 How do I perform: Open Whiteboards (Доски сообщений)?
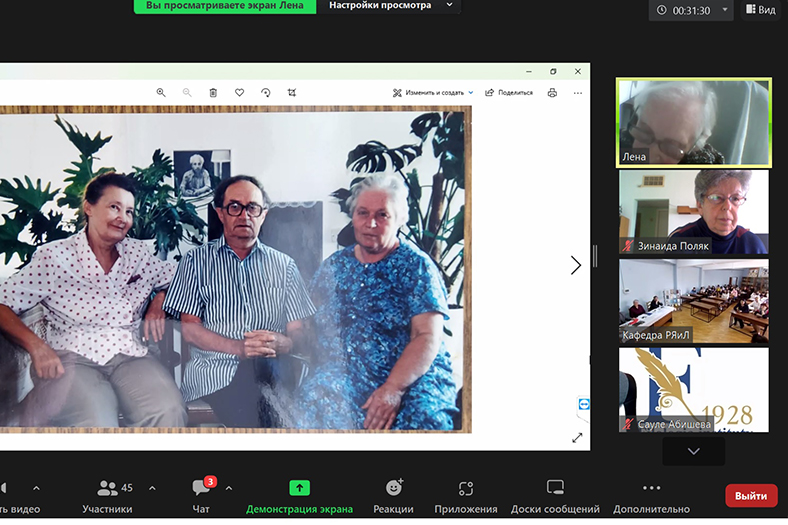tap(555, 489)
